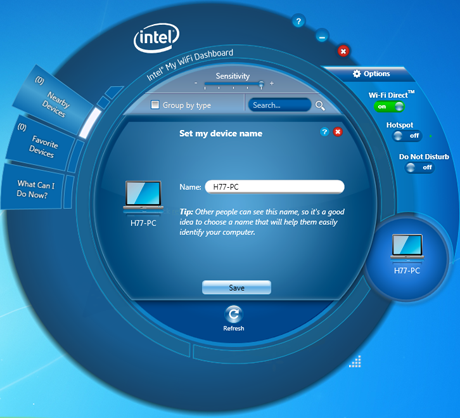Click the Name: label
Image resolution: width=460 pixels, height=418 pixels.
(x=190, y=187)
